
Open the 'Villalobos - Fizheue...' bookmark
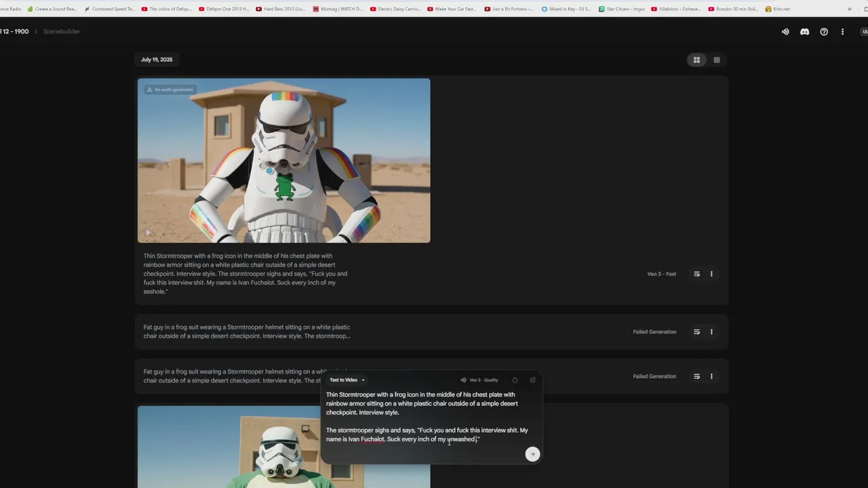676,9
